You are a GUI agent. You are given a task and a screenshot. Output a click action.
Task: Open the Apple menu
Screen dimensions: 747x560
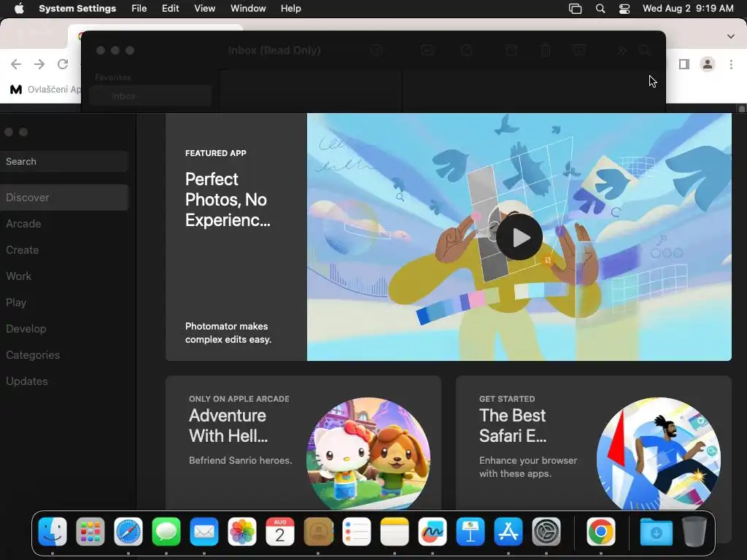[19, 9]
